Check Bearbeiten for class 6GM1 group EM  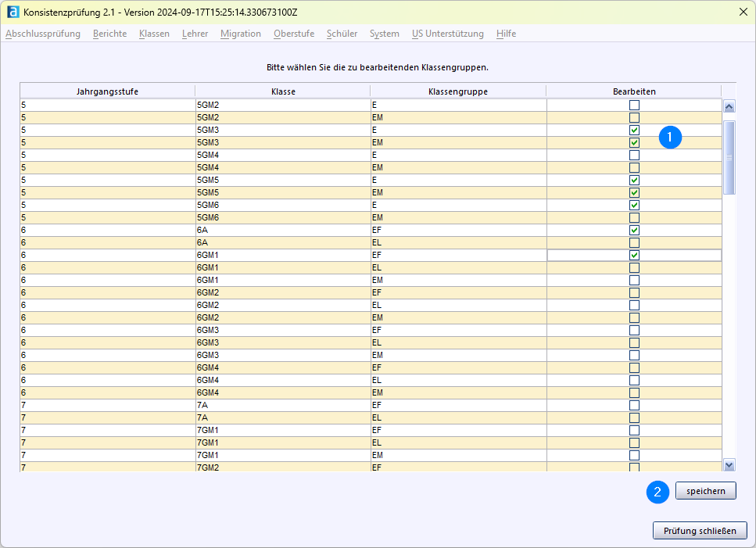click(x=635, y=281)
